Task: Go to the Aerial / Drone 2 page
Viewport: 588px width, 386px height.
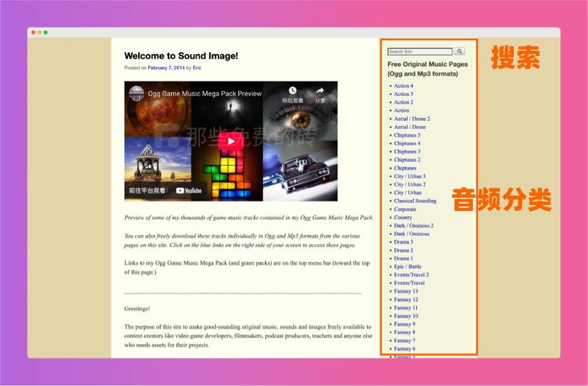Action: (x=412, y=119)
